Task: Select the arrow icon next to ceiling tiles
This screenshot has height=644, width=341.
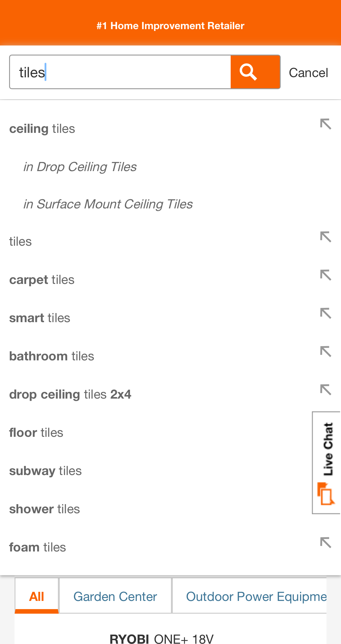Action: 326,124
